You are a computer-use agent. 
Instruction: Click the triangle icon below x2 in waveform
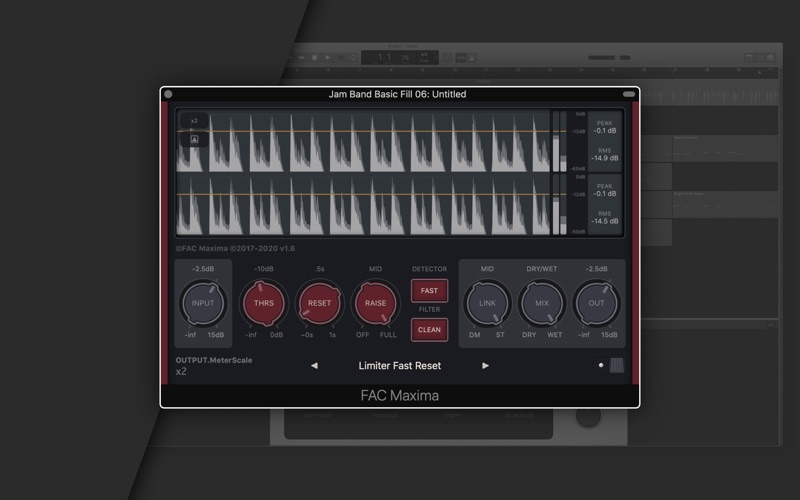(194, 139)
